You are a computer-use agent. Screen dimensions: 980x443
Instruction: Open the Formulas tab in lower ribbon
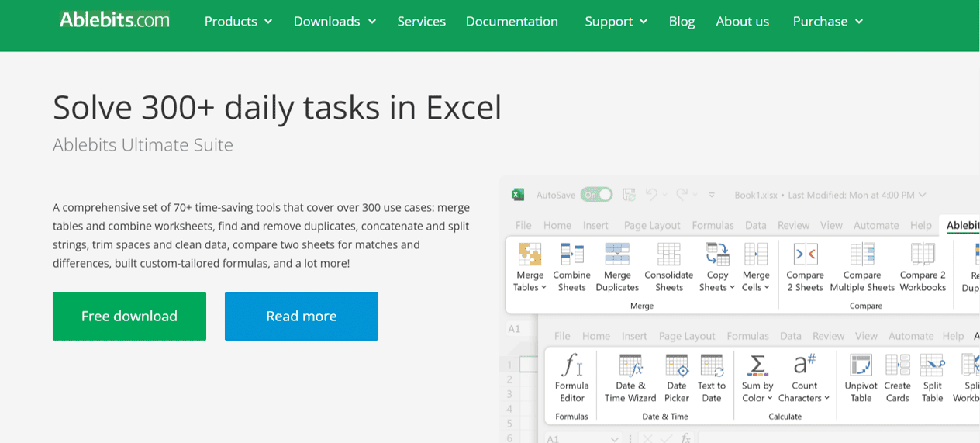(747, 336)
